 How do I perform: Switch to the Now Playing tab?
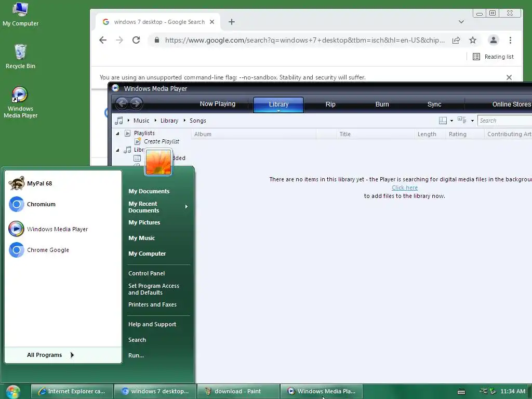218,104
